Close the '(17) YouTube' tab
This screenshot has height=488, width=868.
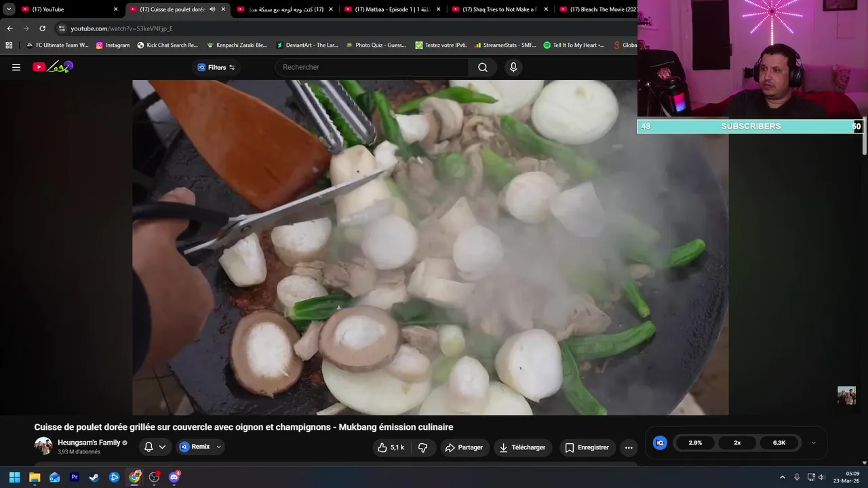pyautogui.click(x=115, y=9)
